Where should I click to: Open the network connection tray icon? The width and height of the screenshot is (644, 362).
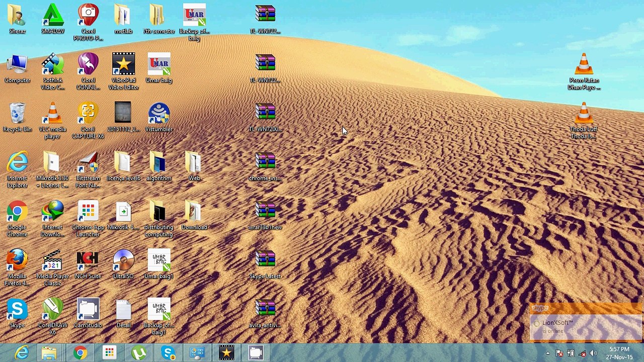[582, 353]
